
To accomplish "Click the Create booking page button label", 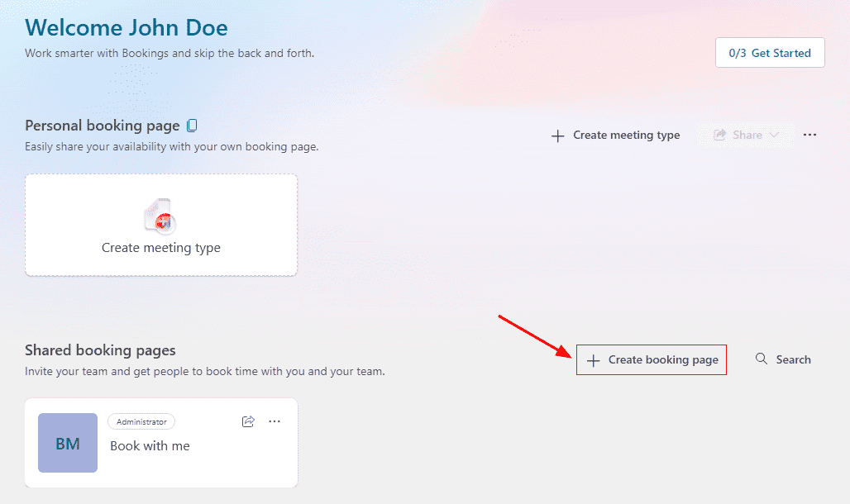I will tap(663, 360).
